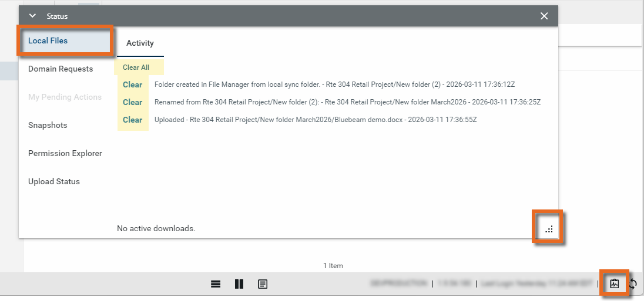Click the Clear All button

pyautogui.click(x=136, y=67)
